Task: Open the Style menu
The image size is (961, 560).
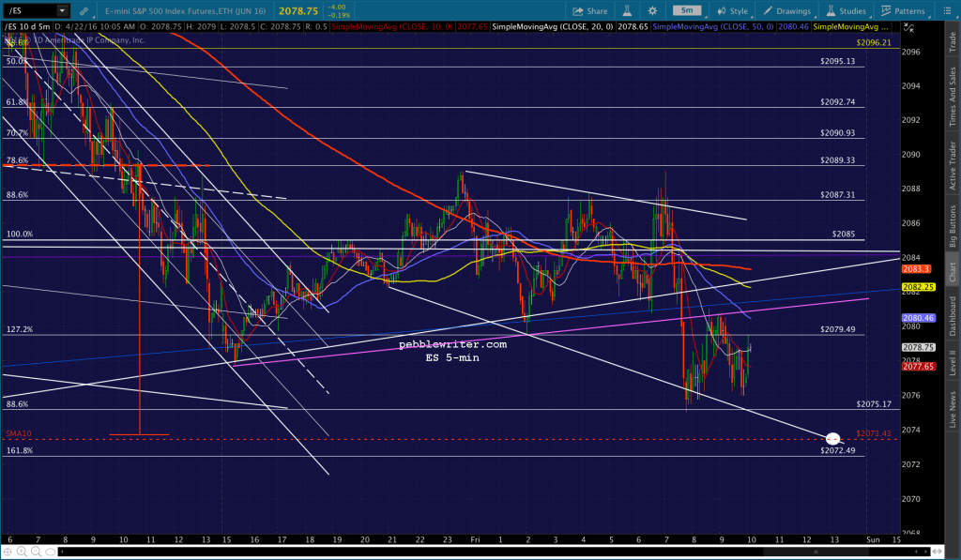Action: coord(732,11)
